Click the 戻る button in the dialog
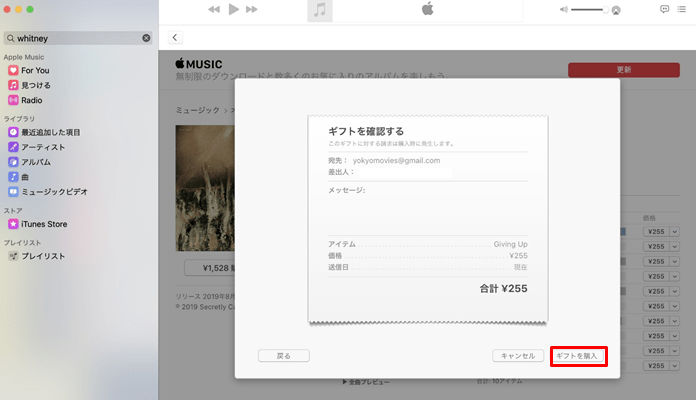 click(x=284, y=356)
